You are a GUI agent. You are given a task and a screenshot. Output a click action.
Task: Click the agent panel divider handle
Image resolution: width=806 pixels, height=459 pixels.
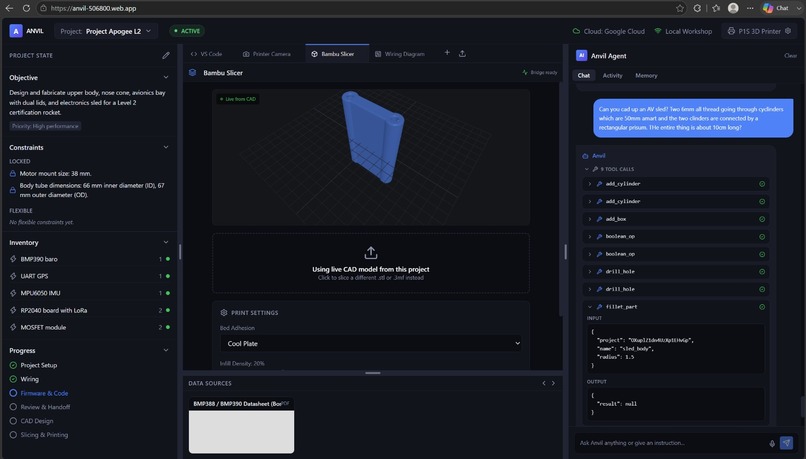pyautogui.click(x=565, y=252)
